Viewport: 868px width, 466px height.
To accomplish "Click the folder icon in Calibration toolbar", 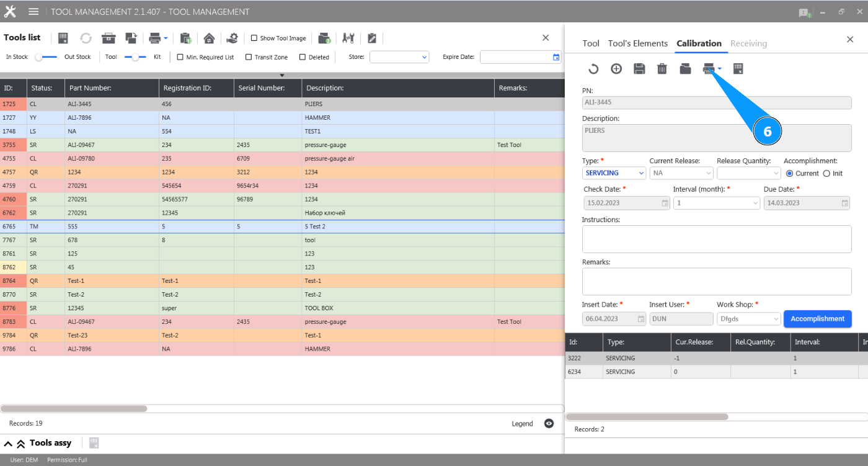I will (685, 69).
